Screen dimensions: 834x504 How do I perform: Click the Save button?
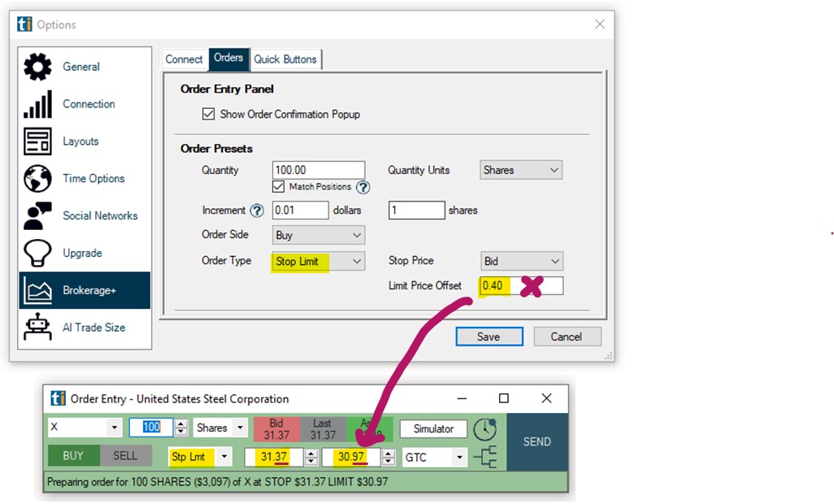[489, 337]
